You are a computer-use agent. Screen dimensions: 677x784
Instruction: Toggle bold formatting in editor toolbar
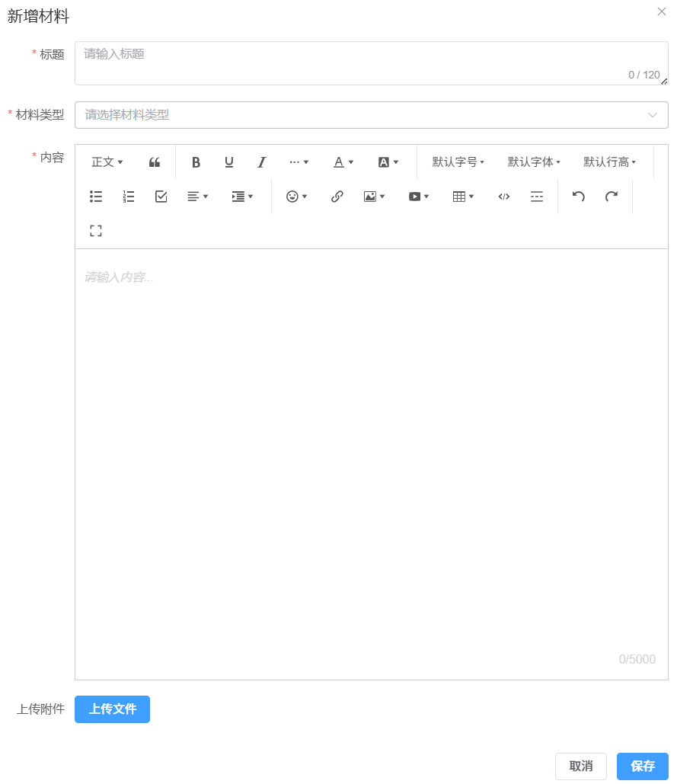[196, 162]
